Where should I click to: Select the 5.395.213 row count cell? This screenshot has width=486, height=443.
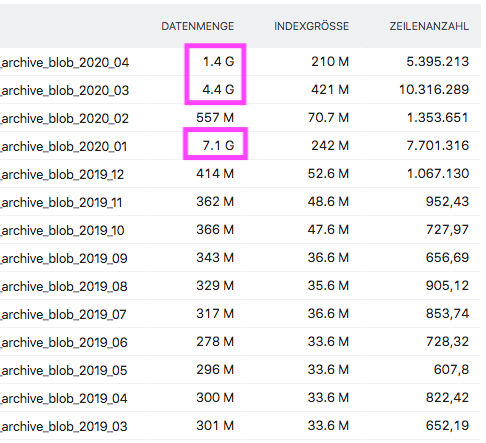click(x=438, y=62)
